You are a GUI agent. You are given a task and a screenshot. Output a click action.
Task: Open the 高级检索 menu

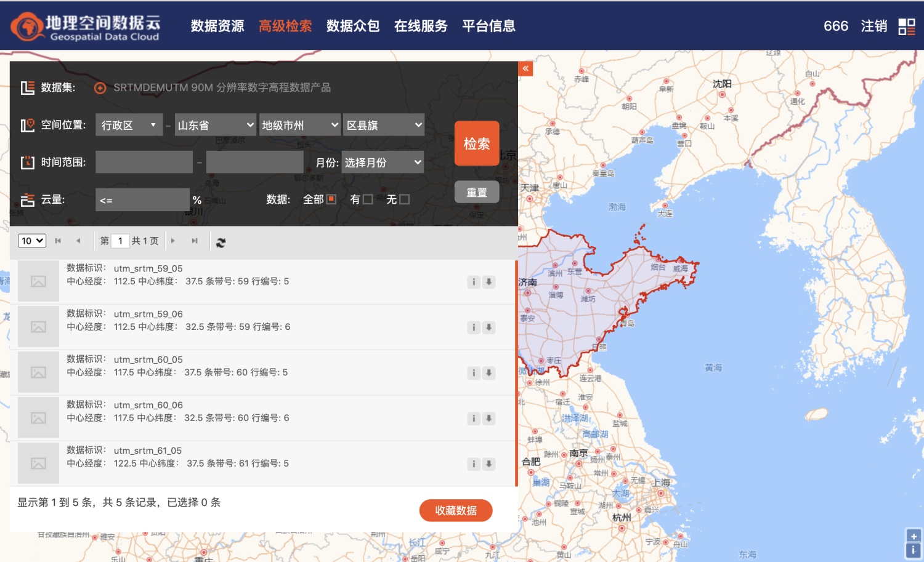[285, 26]
